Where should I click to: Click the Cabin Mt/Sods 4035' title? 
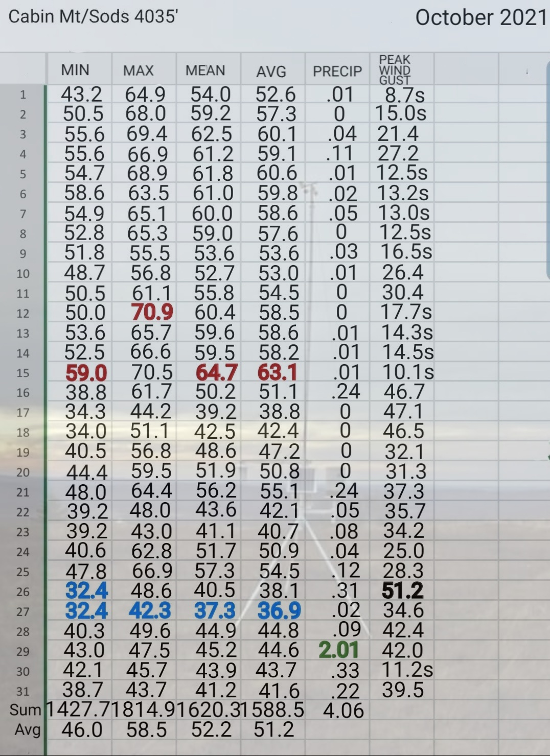click(x=94, y=16)
